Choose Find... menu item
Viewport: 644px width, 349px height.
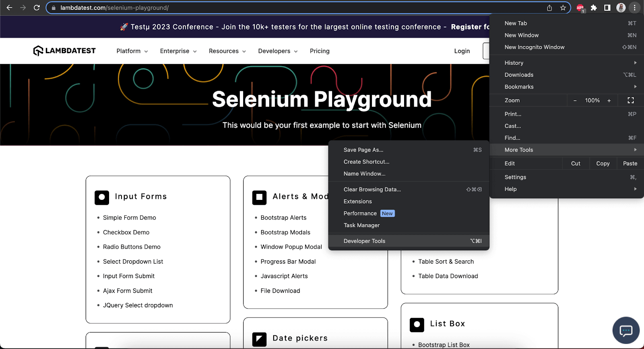click(567, 138)
